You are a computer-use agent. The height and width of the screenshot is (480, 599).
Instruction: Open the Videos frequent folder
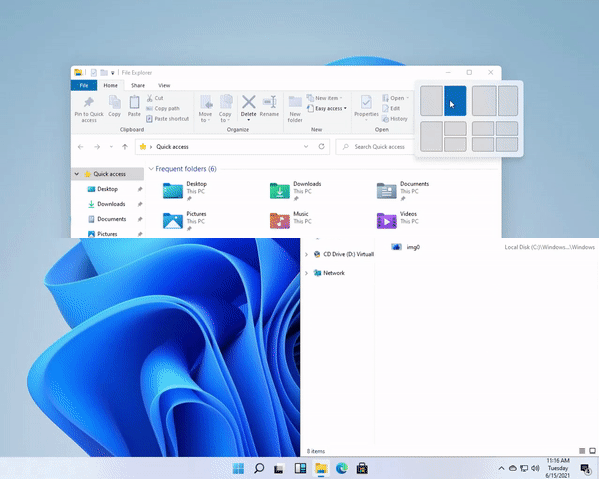coord(398,221)
